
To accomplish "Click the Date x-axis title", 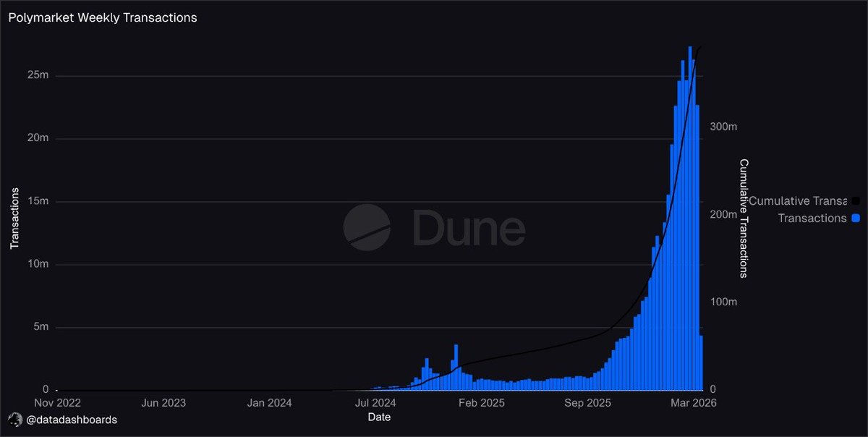I will click(380, 417).
